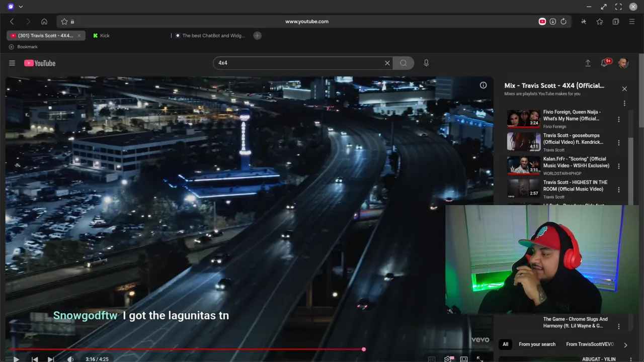
Task: Run search with magnifier button
Action: click(x=403, y=63)
